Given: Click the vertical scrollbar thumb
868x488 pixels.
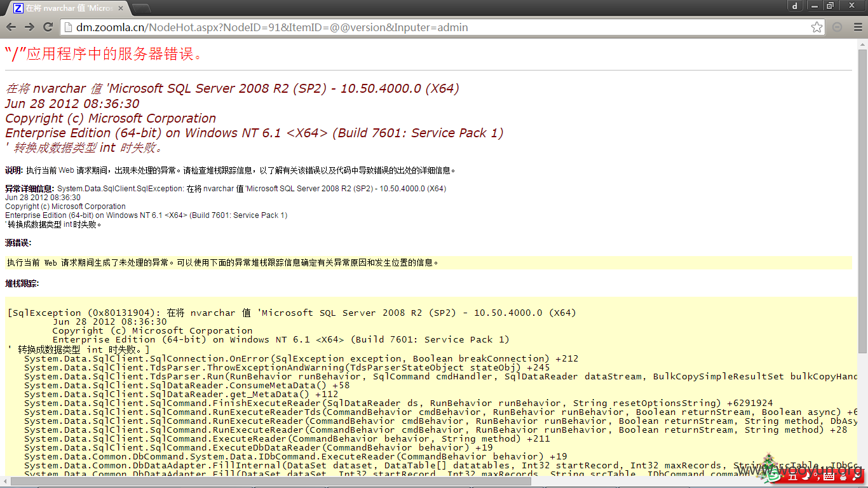Looking at the screenshot, I should tap(862, 200).
